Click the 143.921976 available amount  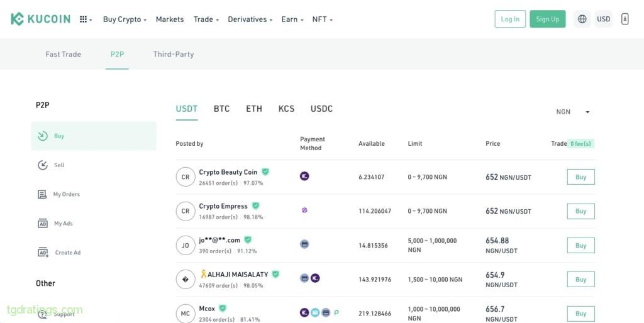coord(375,280)
